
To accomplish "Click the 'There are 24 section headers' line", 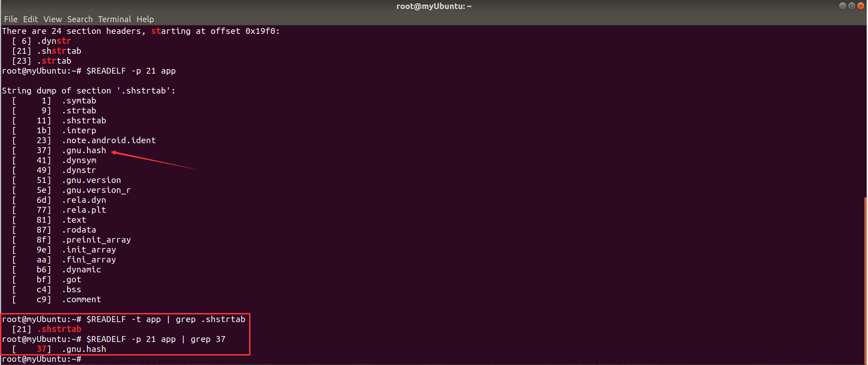I will pos(141,31).
